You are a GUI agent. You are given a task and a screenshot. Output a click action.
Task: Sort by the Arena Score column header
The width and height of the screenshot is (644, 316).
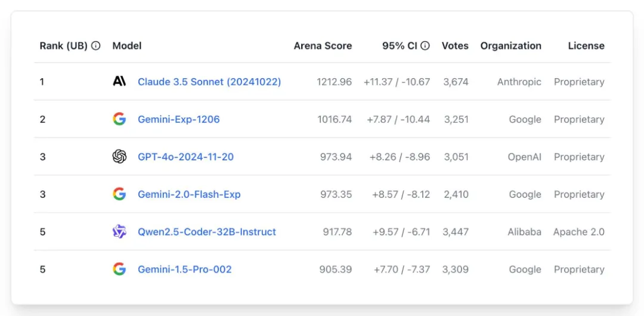point(323,46)
